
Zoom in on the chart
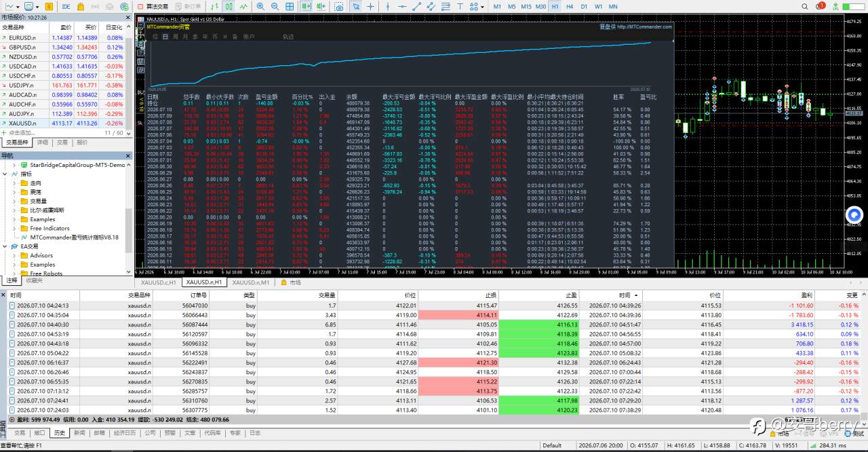pyautogui.click(x=260, y=6)
